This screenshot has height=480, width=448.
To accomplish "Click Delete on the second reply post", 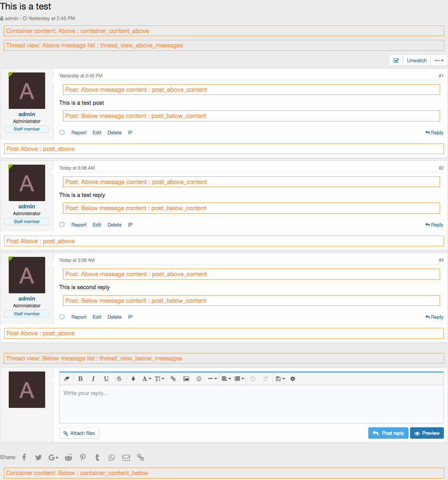I will coord(115,317).
